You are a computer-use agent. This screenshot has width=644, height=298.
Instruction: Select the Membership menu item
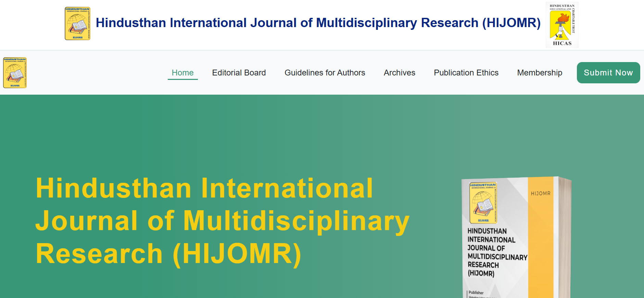point(540,73)
